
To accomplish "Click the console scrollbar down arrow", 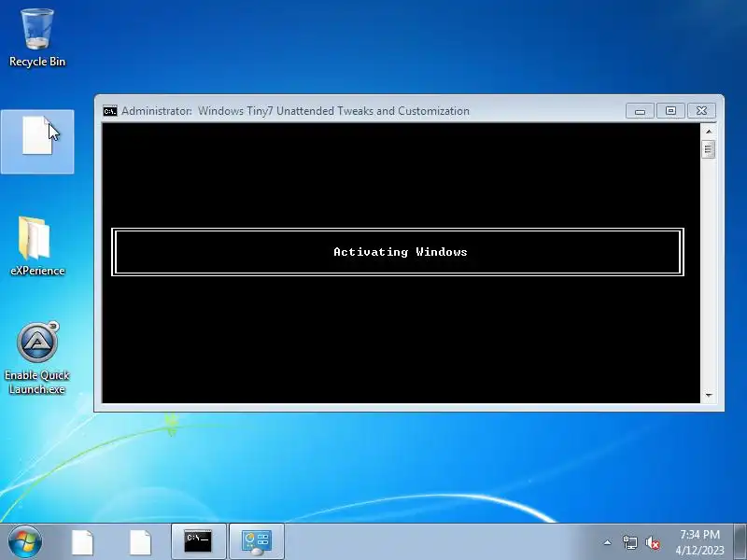I will [x=709, y=395].
